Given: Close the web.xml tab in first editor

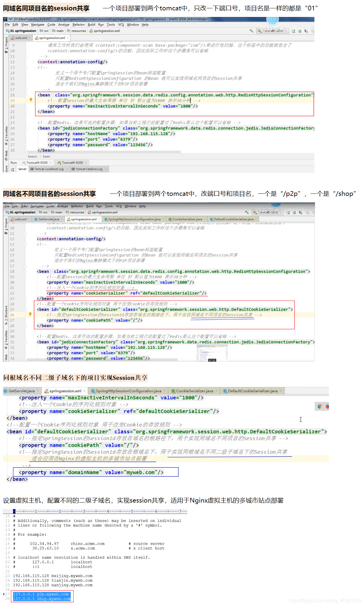Looking at the screenshot, I should (30, 38).
